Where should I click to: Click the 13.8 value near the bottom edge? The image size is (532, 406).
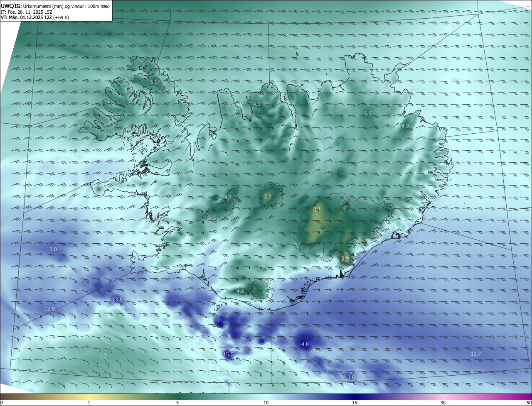coord(350,378)
